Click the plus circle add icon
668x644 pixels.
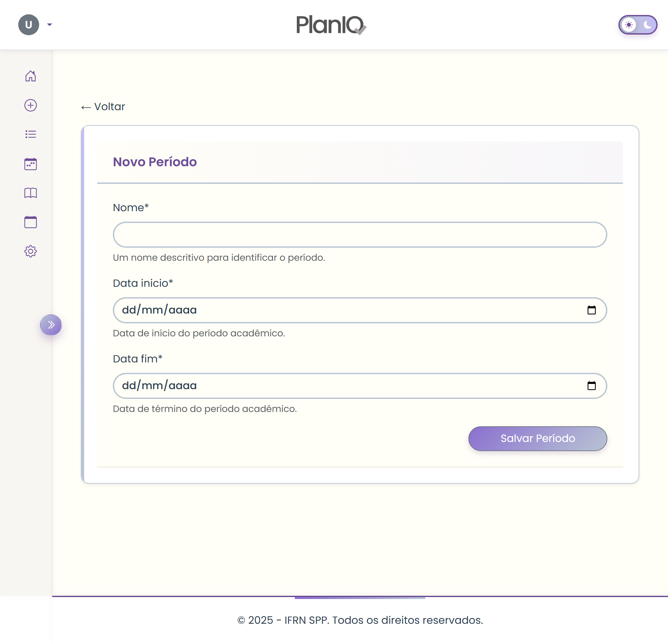(x=30, y=105)
